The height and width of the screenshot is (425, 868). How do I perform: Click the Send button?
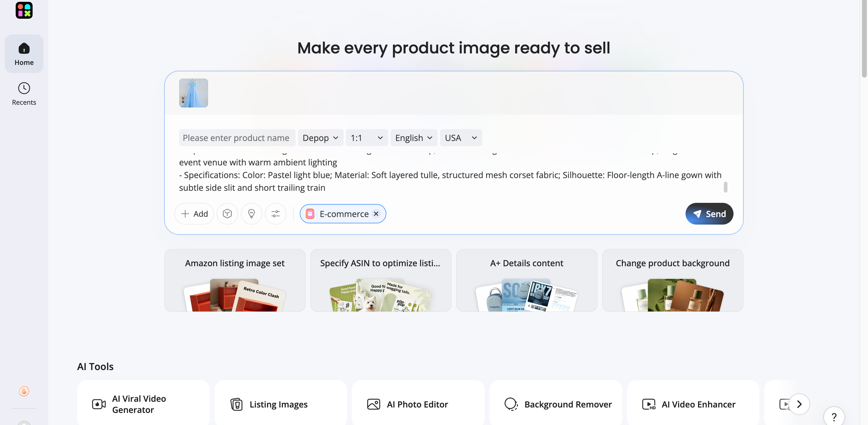[x=709, y=214]
